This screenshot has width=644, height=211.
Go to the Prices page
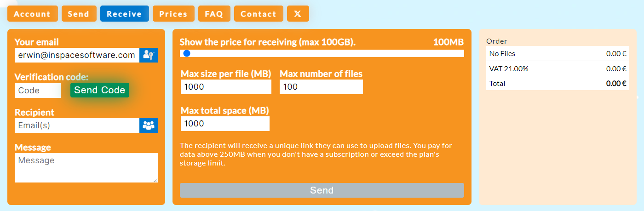[x=173, y=14]
